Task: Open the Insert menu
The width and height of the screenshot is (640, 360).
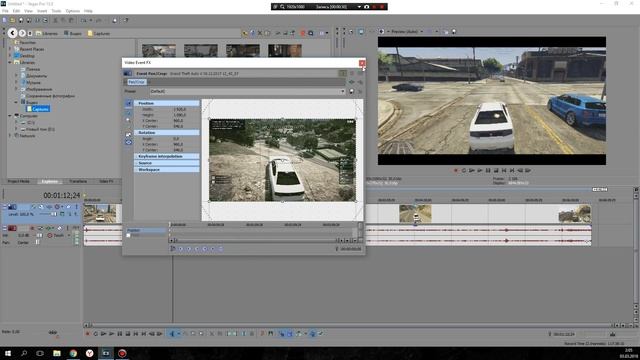Action: coord(42,11)
